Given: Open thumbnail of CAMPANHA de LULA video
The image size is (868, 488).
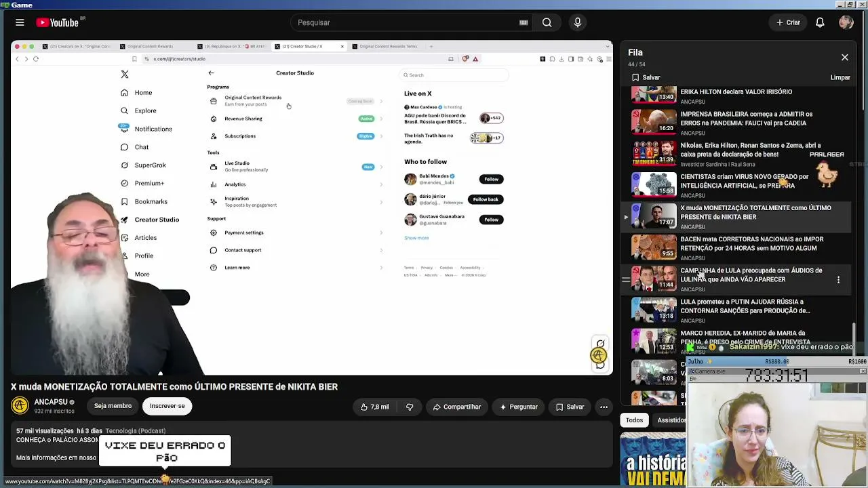Looking at the screenshot, I should click(x=654, y=278).
